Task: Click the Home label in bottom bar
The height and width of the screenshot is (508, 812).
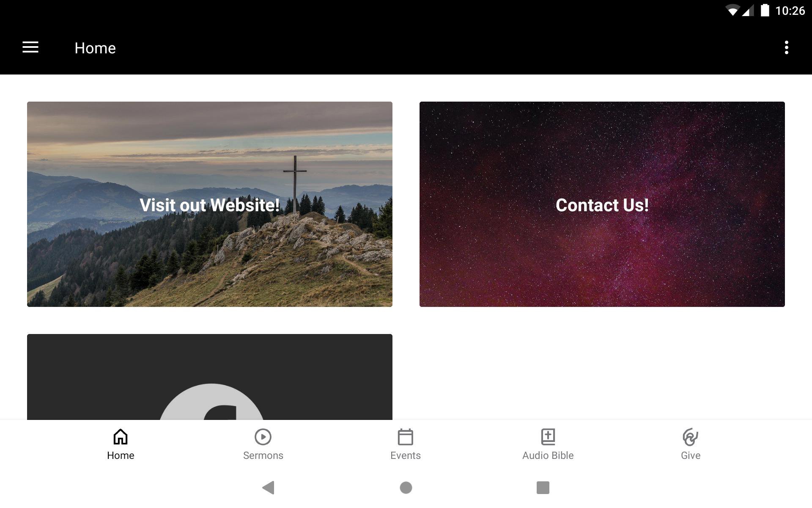Action: point(121,456)
